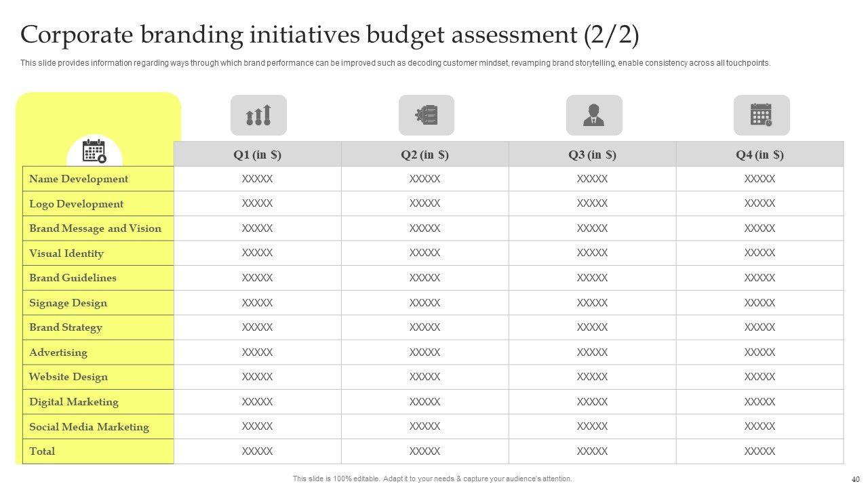Click the bar chart arrows icon above Q1

(258, 115)
